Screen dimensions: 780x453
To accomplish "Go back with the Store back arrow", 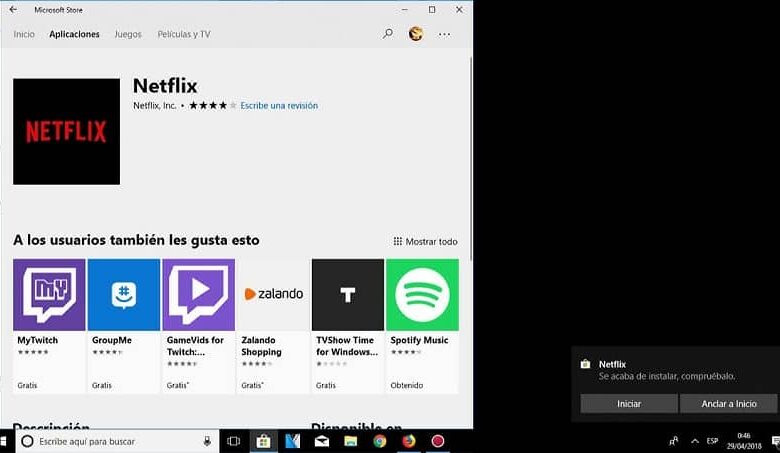I will [13, 9].
